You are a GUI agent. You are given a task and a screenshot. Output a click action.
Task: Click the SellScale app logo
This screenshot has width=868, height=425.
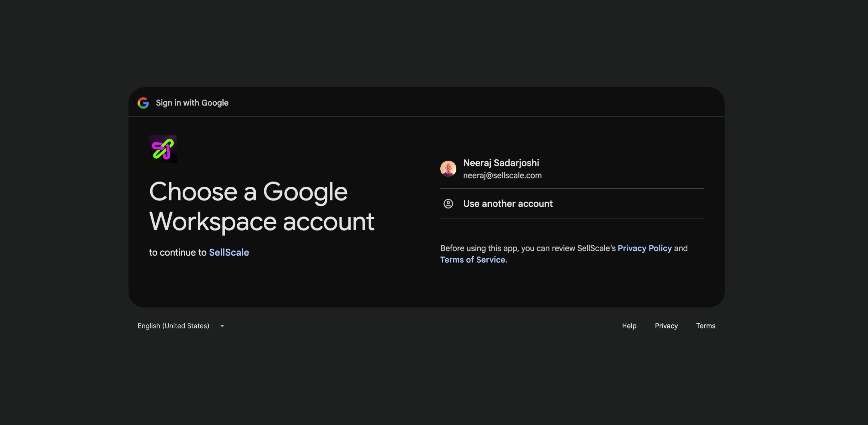[163, 149]
